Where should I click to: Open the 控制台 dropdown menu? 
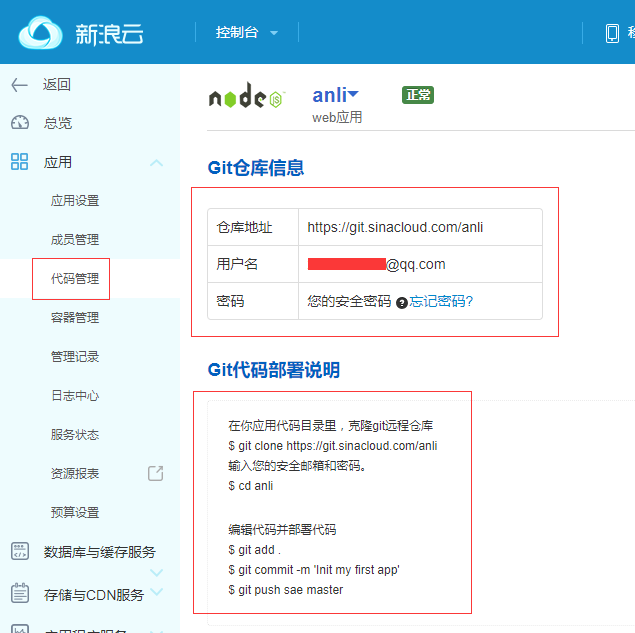(x=247, y=32)
